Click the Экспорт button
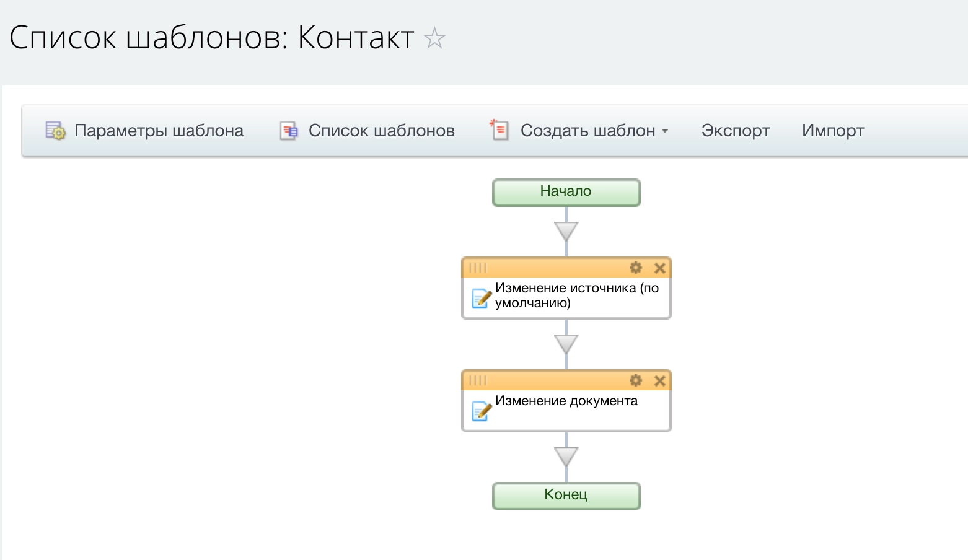The width and height of the screenshot is (968, 560). pyautogui.click(x=736, y=131)
